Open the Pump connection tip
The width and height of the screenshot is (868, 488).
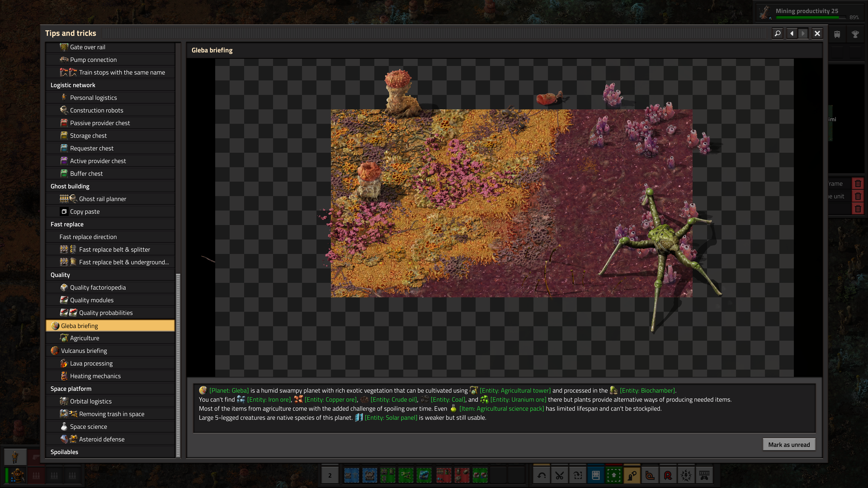point(110,60)
